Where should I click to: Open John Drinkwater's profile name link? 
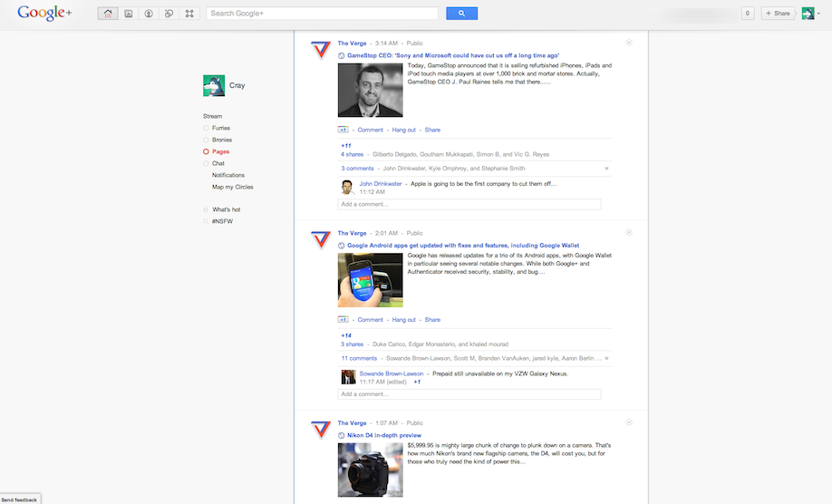coord(381,184)
